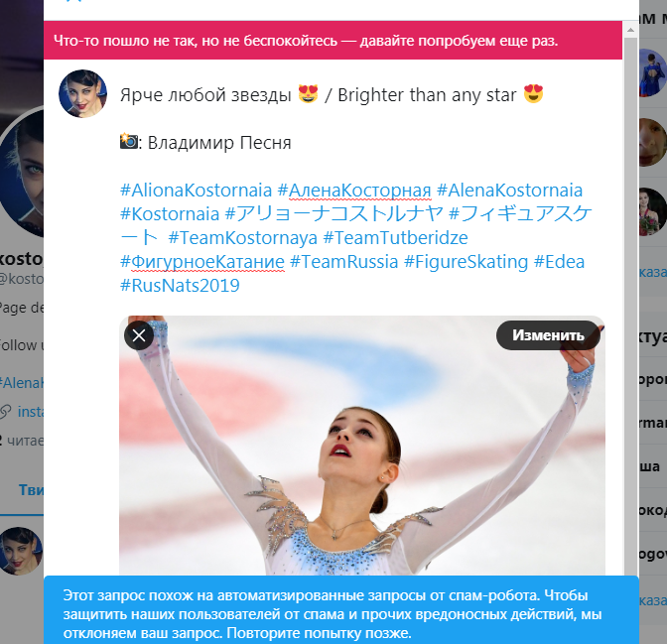This screenshot has height=644, width=667.
Task: Click the #Edea hashtag
Action: pos(559,262)
